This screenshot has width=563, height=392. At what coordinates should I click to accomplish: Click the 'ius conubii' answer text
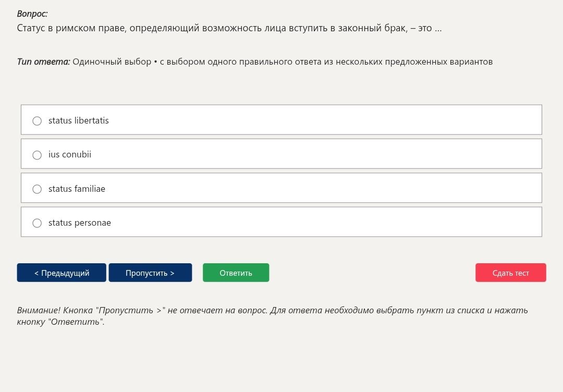(70, 154)
